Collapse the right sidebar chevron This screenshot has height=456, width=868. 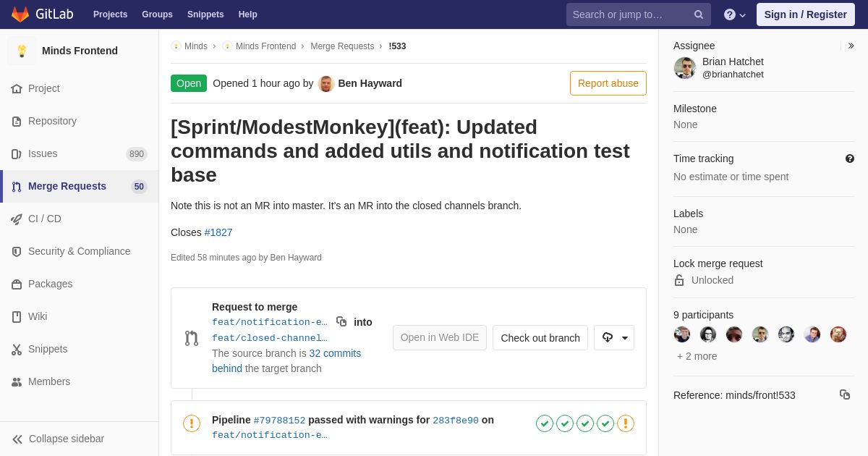[851, 46]
